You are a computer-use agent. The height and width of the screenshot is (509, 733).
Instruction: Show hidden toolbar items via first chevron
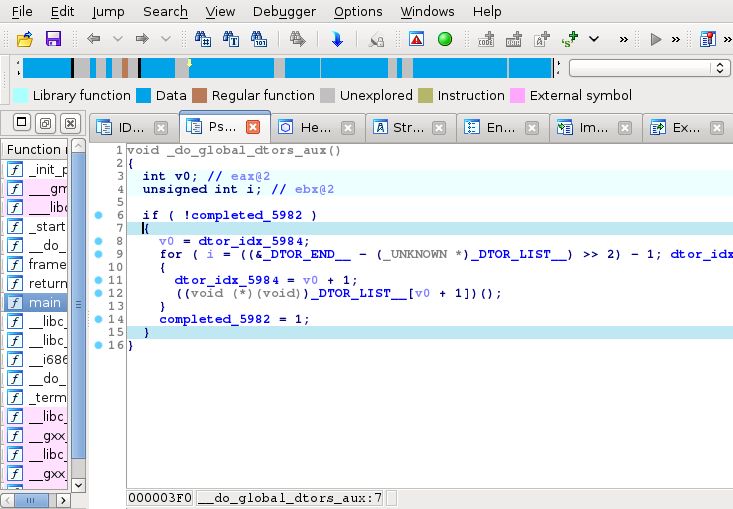click(624, 39)
